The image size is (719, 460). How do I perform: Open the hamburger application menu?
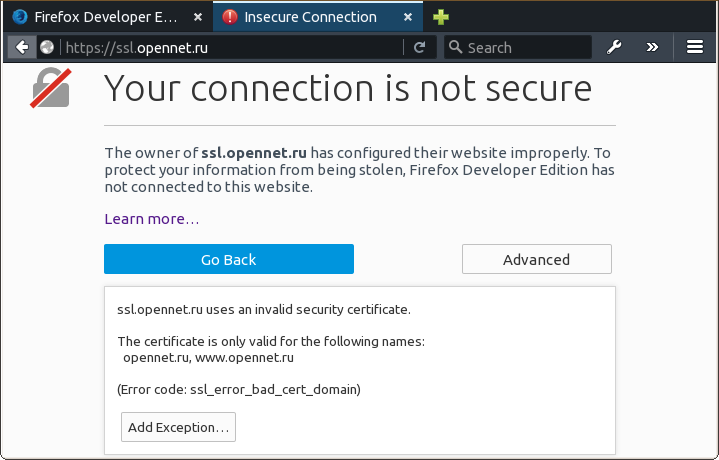(x=695, y=47)
